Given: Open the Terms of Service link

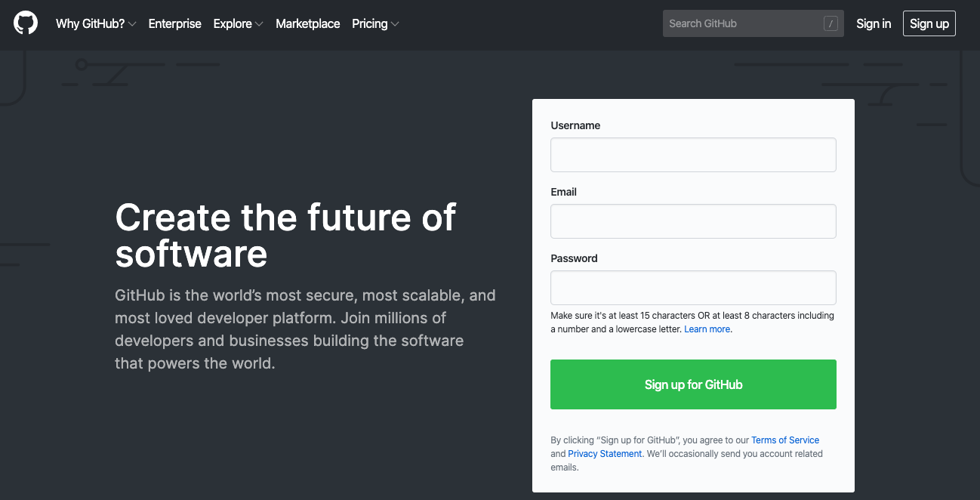Looking at the screenshot, I should pos(784,440).
